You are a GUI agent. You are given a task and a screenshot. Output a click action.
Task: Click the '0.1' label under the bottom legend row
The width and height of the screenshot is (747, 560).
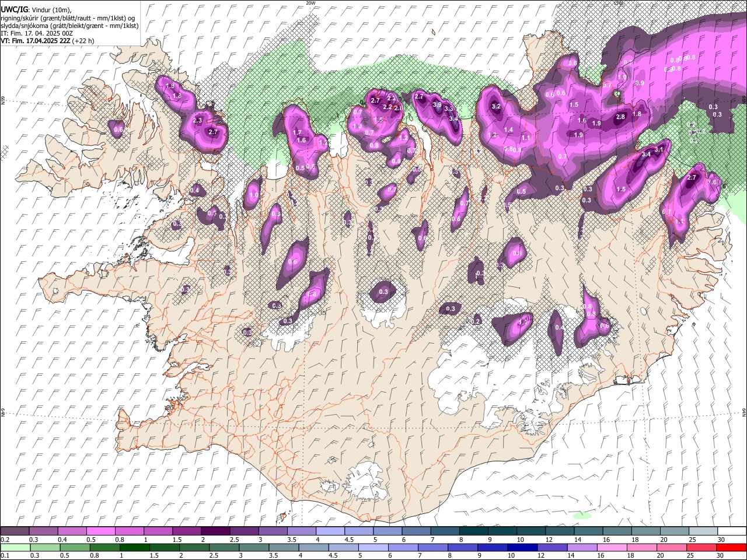pos(5,555)
